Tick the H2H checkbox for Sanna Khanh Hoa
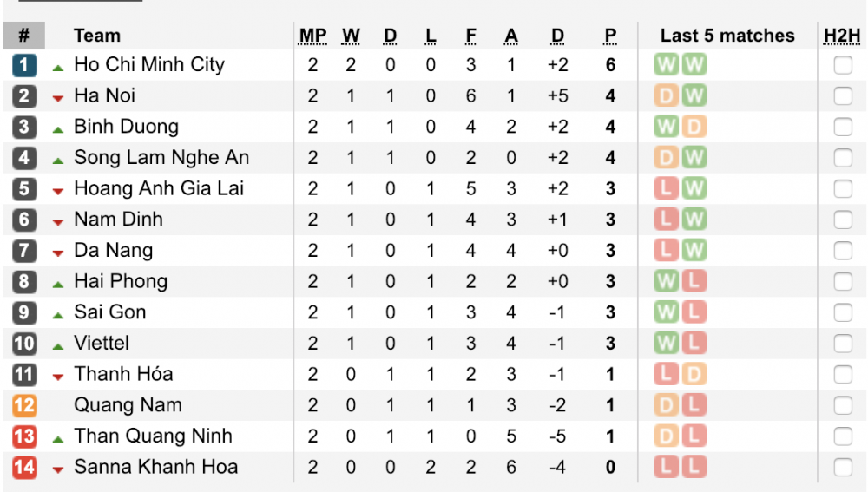The image size is (868, 492). point(843,467)
